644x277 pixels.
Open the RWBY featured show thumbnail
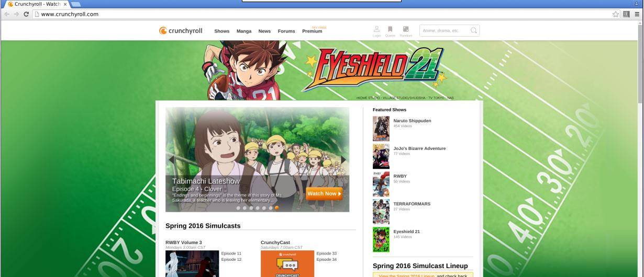pyautogui.click(x=381, y=184)
